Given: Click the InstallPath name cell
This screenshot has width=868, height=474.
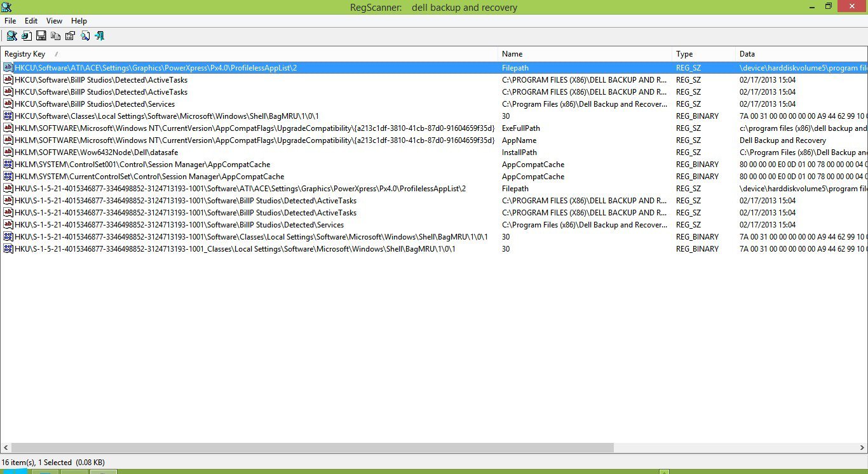Looking at the screenshot, I should coord(519,152).
